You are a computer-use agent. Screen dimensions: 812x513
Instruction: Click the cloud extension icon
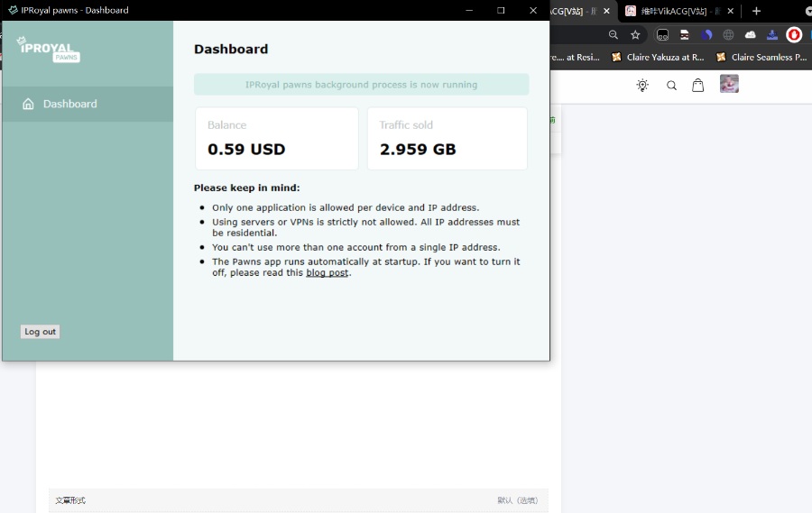pyautogui.click(x=751, y=35)
